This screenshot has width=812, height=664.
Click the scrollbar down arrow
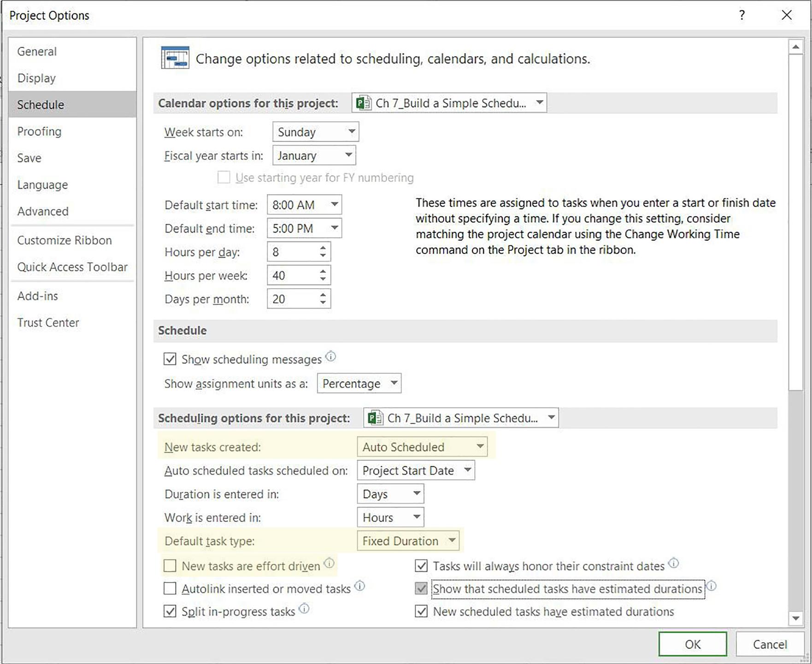point(796,618)
